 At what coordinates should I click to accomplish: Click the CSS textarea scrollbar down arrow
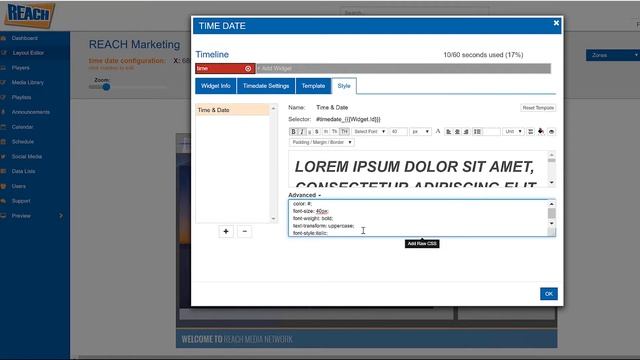tap(551, 223)
